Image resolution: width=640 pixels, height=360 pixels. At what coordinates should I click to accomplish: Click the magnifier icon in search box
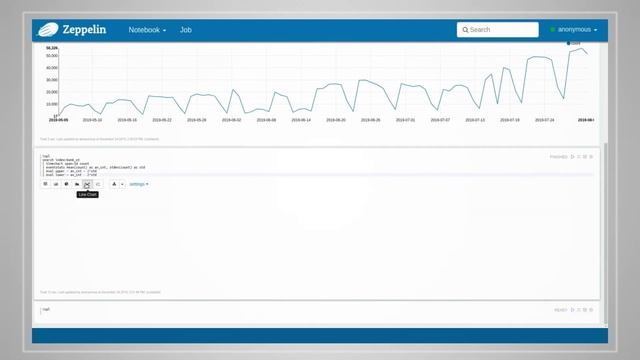tap(465, 30)
